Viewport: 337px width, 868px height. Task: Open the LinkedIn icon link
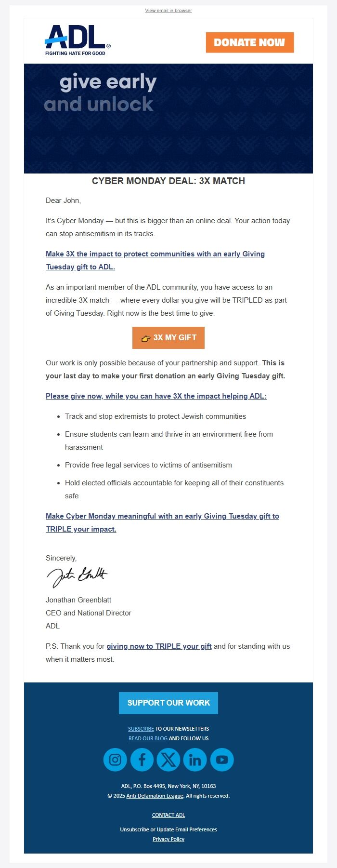coord(194,759)
